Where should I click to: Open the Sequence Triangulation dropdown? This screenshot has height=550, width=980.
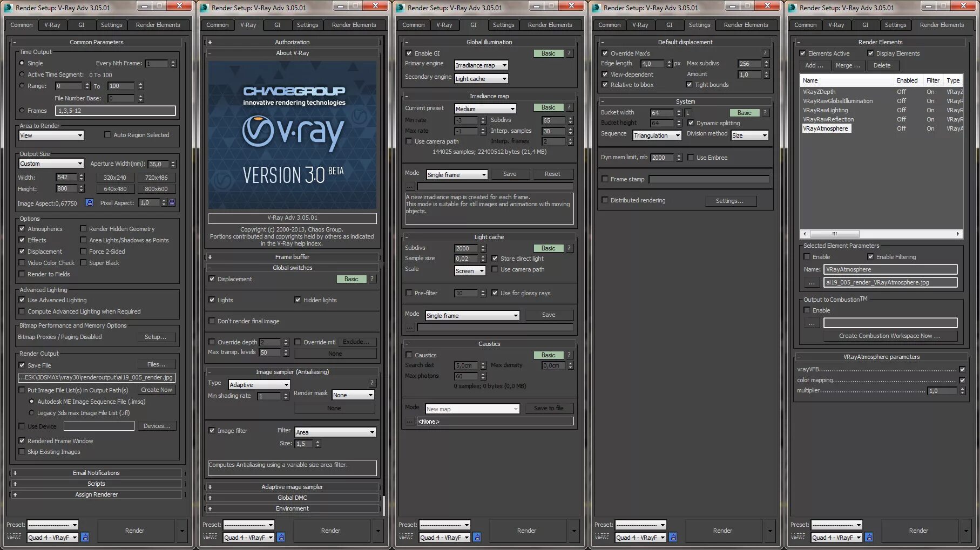coord(657,135)
